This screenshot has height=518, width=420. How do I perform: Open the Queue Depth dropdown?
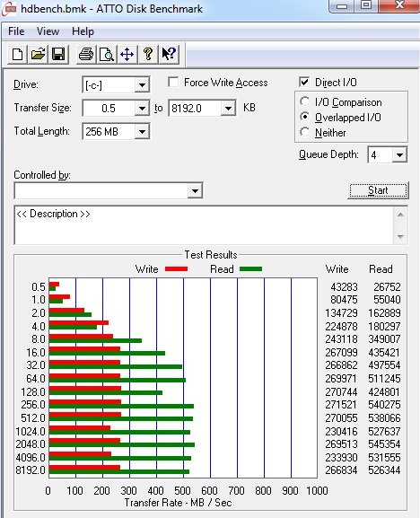pos(399,154)
